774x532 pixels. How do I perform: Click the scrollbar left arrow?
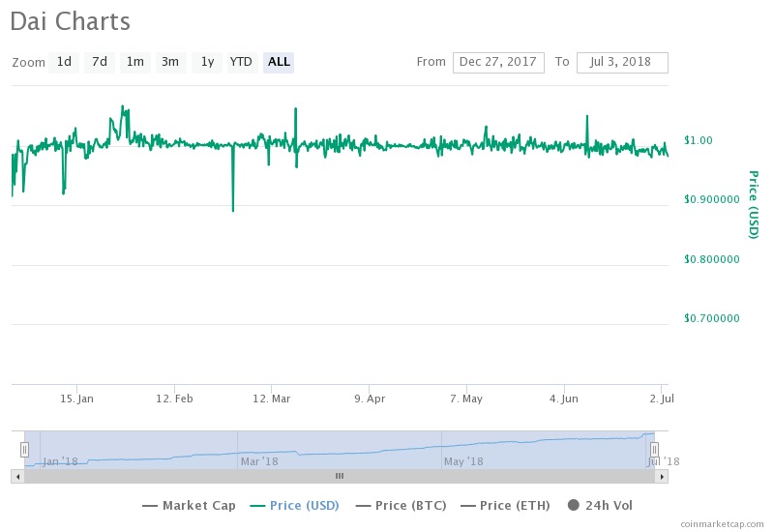pyautogui.click(x=16, y=476)
